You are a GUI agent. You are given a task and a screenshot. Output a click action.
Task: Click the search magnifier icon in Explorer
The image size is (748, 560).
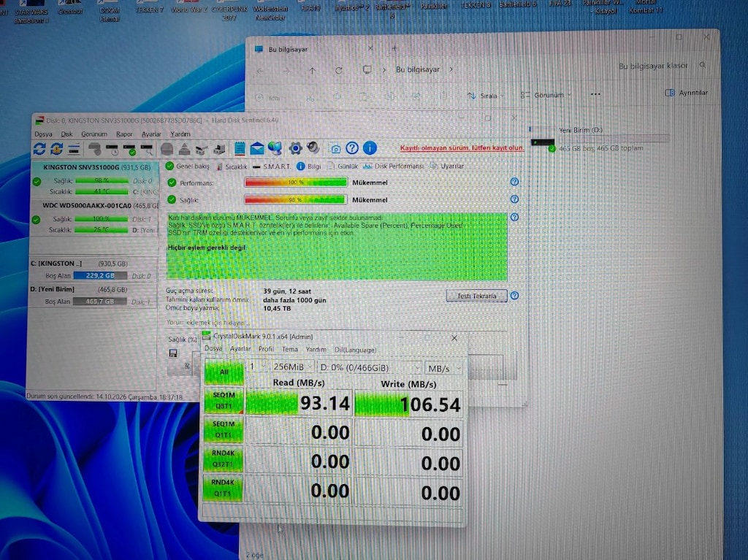pyautogui.click(x=702, y=65)
